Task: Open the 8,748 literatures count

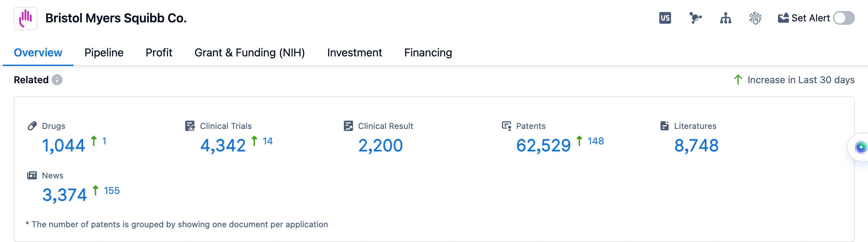Action: click(696, 145)
